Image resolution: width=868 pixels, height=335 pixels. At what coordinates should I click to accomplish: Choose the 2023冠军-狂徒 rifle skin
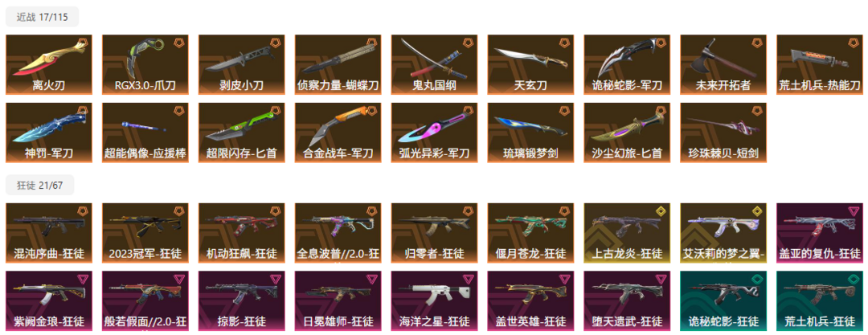145,233
